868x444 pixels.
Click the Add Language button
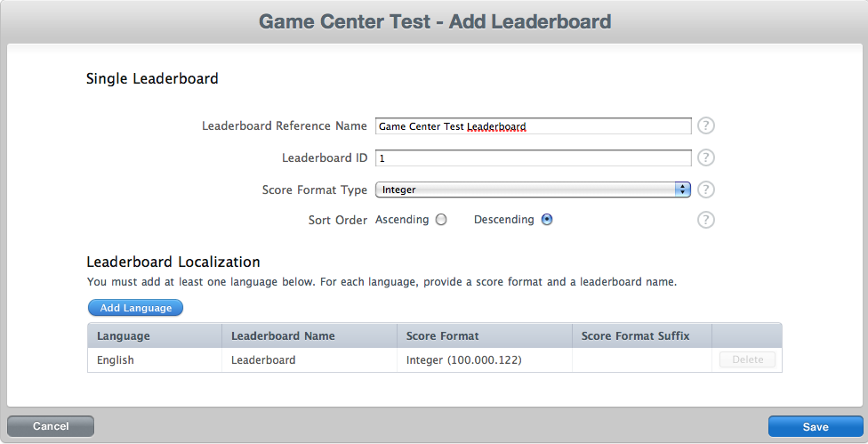(x=135, y=308)
